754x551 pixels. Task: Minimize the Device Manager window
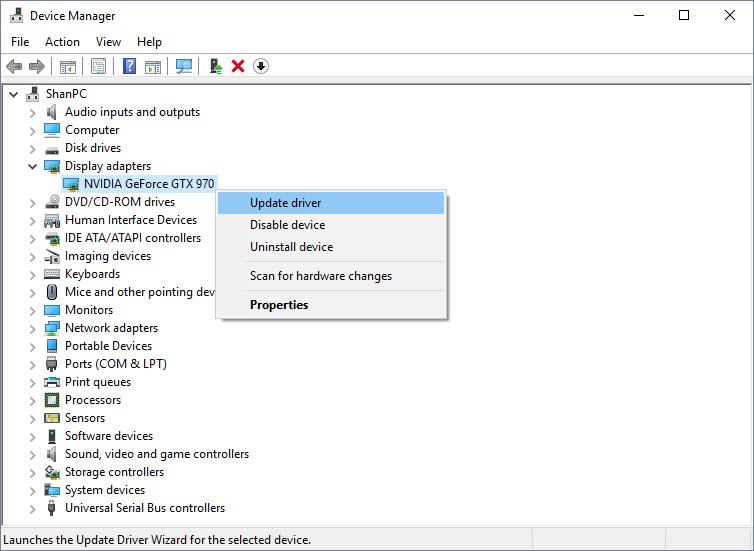click(639, 15)
